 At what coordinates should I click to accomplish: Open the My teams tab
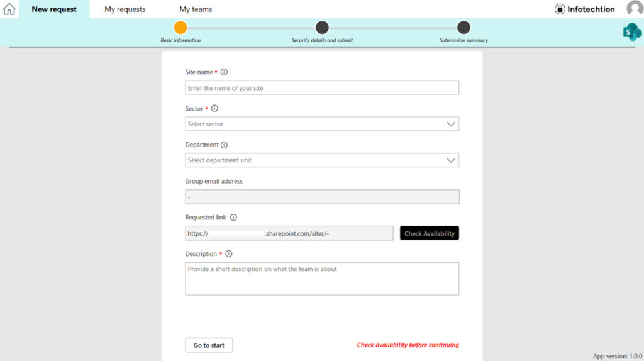(196, 9)
